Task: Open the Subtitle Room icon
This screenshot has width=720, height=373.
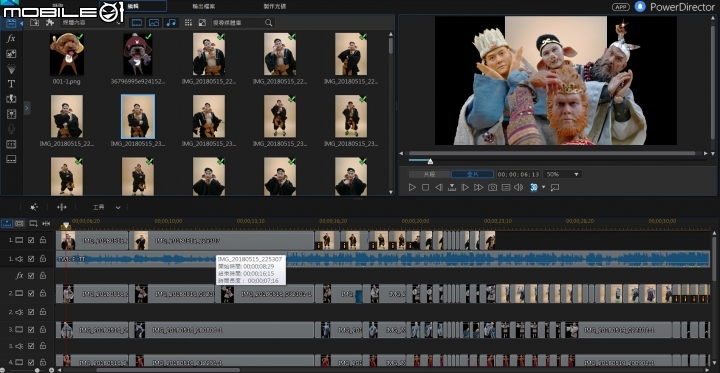Action: pyautogui.click(x=11, y=159)
